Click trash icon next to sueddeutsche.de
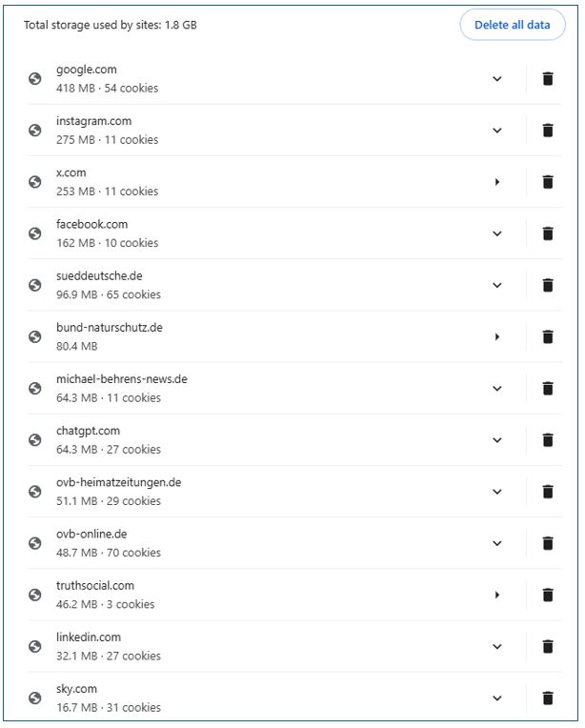The width and height of the screenshot is (585, 728). (x=548, y=285)
